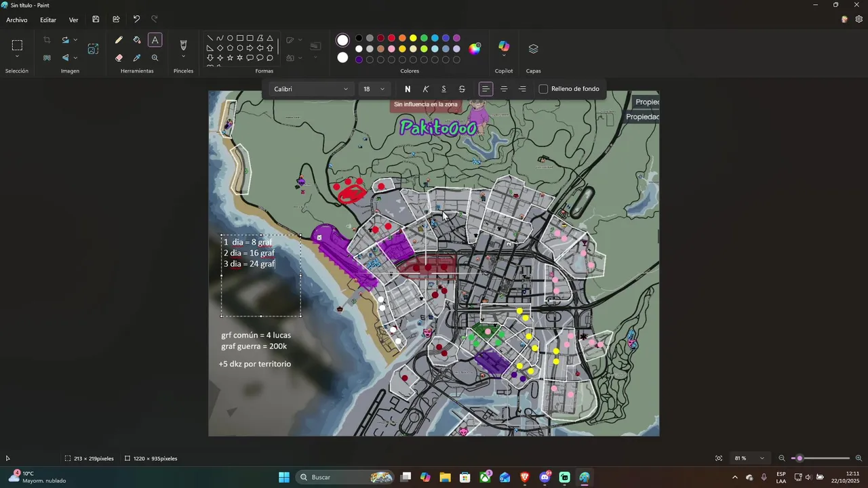Image resolution: width=868 pixels, height=488 pixels.
Task: Open the font size 18 dropdown
Action: click(374, 89)
